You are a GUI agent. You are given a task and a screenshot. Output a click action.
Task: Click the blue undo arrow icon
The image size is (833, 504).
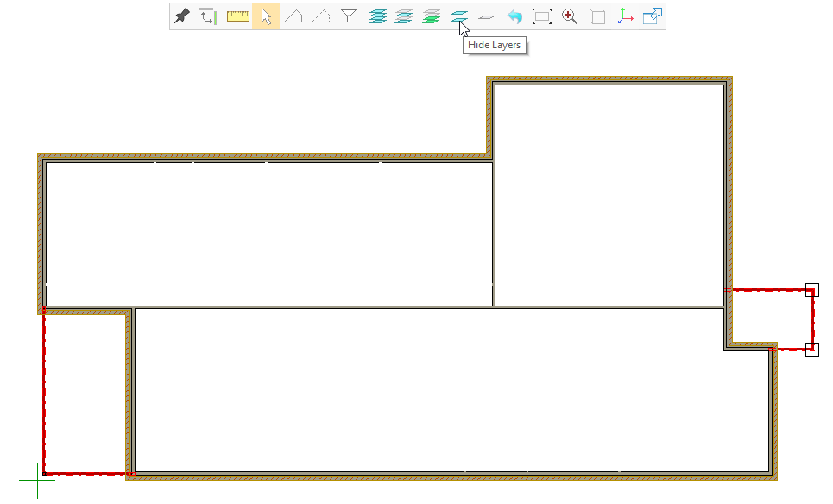514,16
